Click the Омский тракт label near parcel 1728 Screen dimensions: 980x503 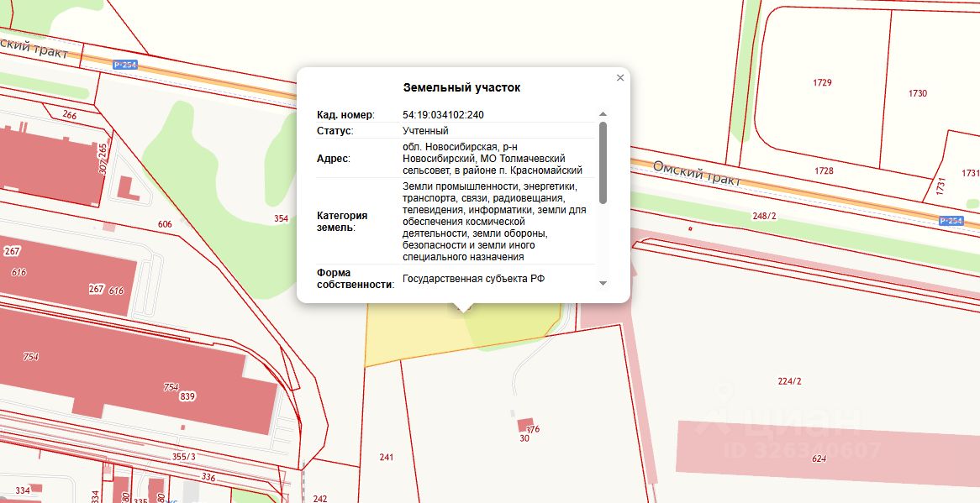tap(696, 173)
